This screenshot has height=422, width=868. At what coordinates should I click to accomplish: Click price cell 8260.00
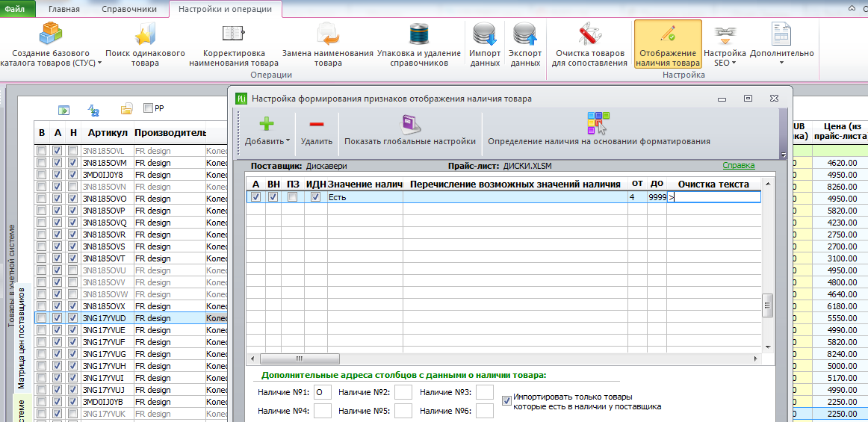(840, 187)
